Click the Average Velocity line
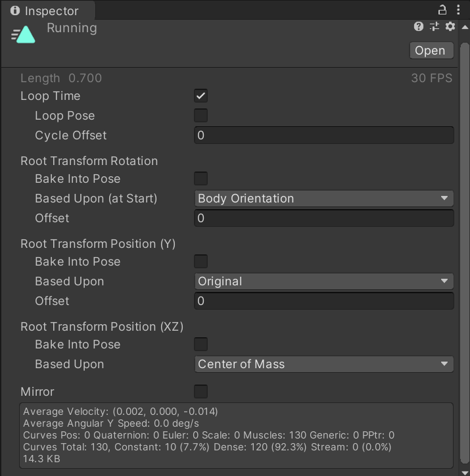 click(120, 412)
